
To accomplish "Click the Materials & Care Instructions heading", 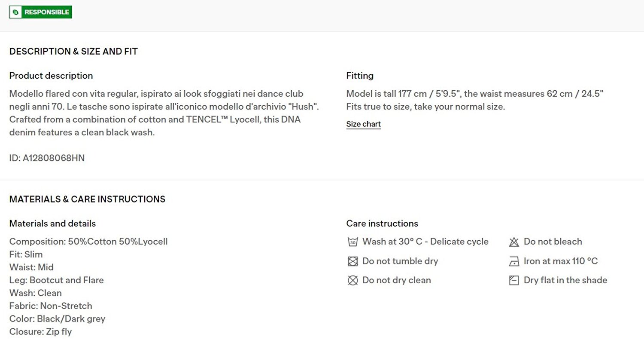I will coord(87,199).
